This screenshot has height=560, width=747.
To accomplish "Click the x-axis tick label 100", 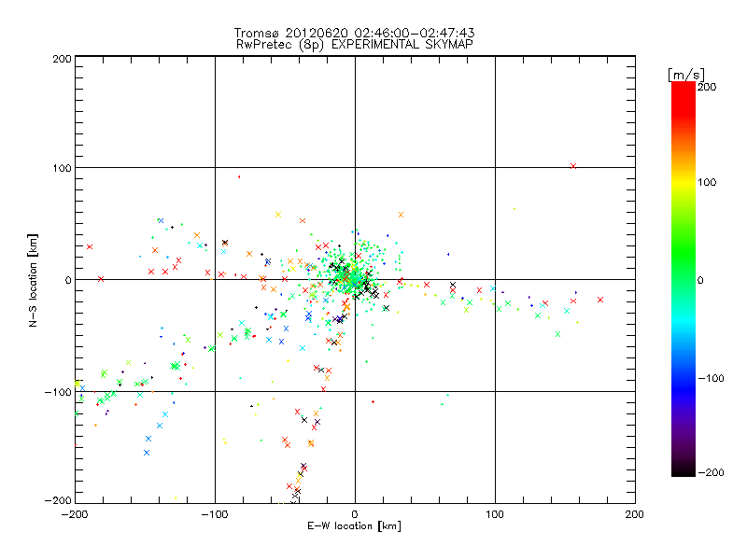I will pyautogui.click(x=495, y=514).
